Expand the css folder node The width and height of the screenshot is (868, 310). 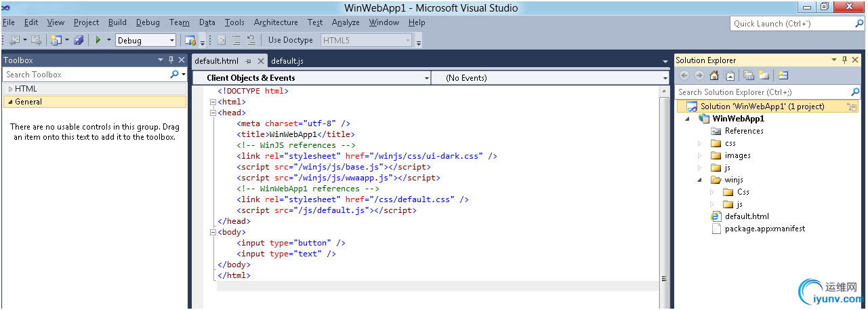coord(700,143)
